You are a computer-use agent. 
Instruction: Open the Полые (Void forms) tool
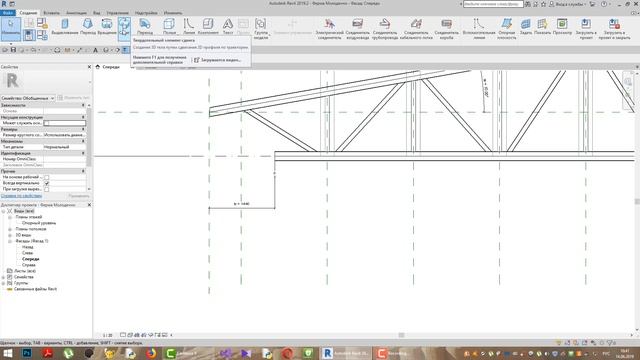(169, 27)
